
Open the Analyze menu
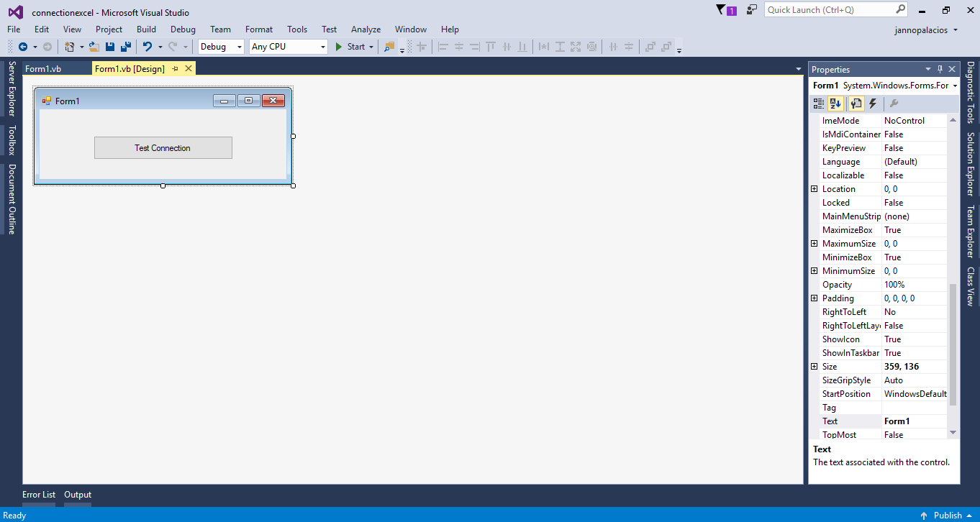point(366,29)
